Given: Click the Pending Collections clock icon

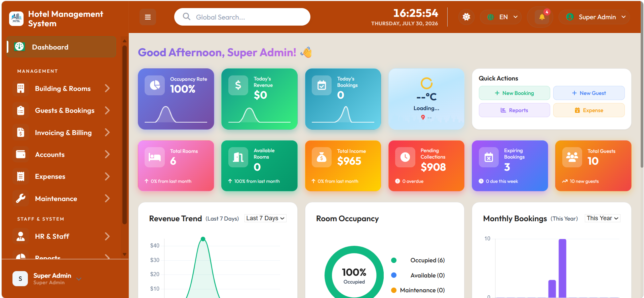Looking at the screenshot, I should coord(405,157).
